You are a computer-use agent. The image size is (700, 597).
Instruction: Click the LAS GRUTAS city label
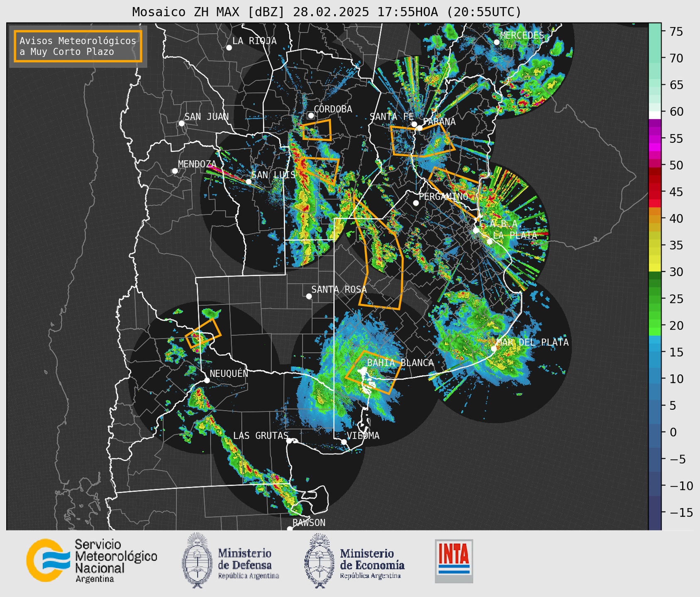(261, 436)
